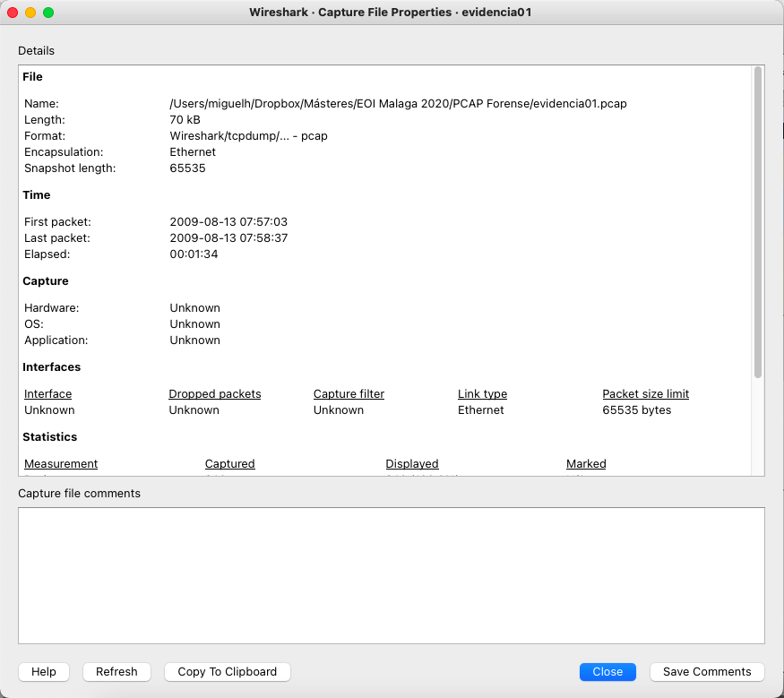
Task: Click the capture file path text
Action: tap(398, 104)
